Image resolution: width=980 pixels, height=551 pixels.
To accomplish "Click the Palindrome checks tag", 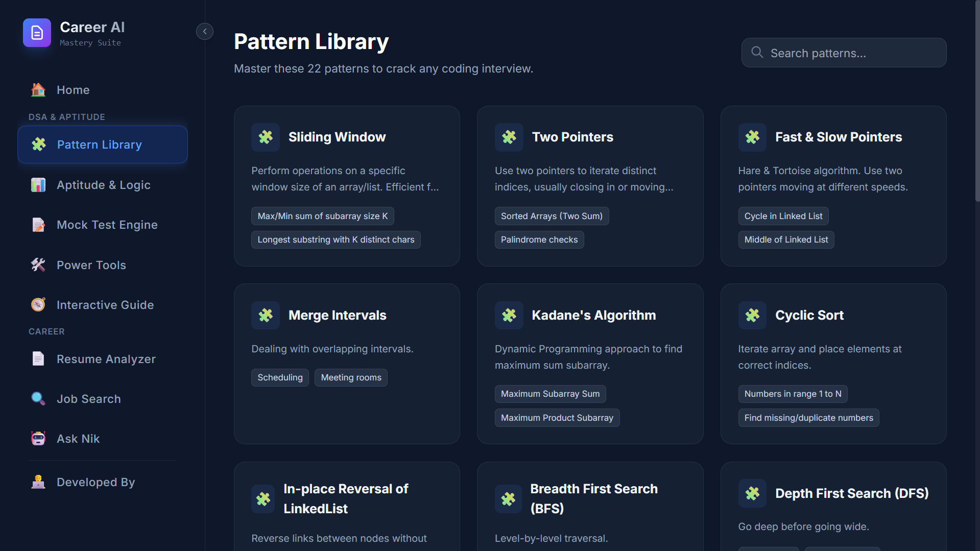I will 539,239.
